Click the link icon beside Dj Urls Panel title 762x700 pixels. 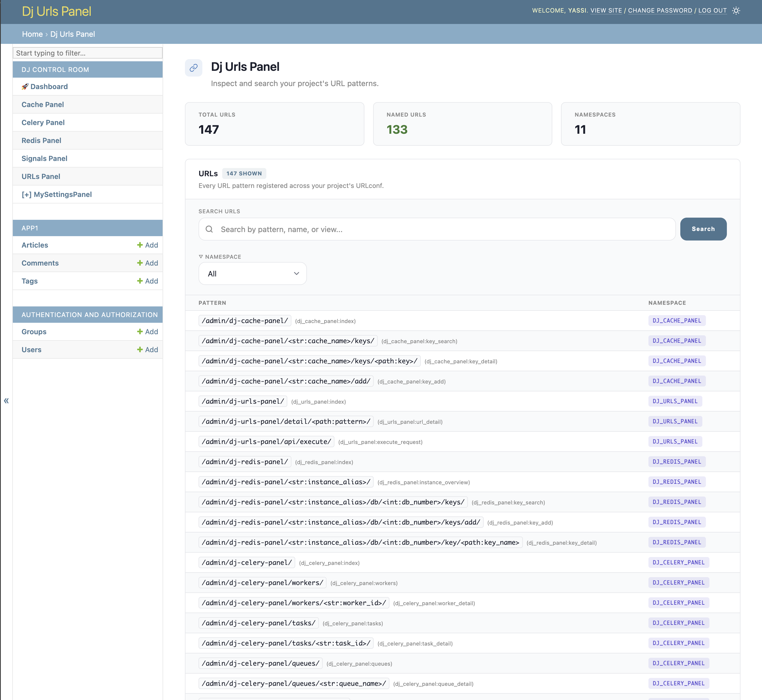pos(194,68)
